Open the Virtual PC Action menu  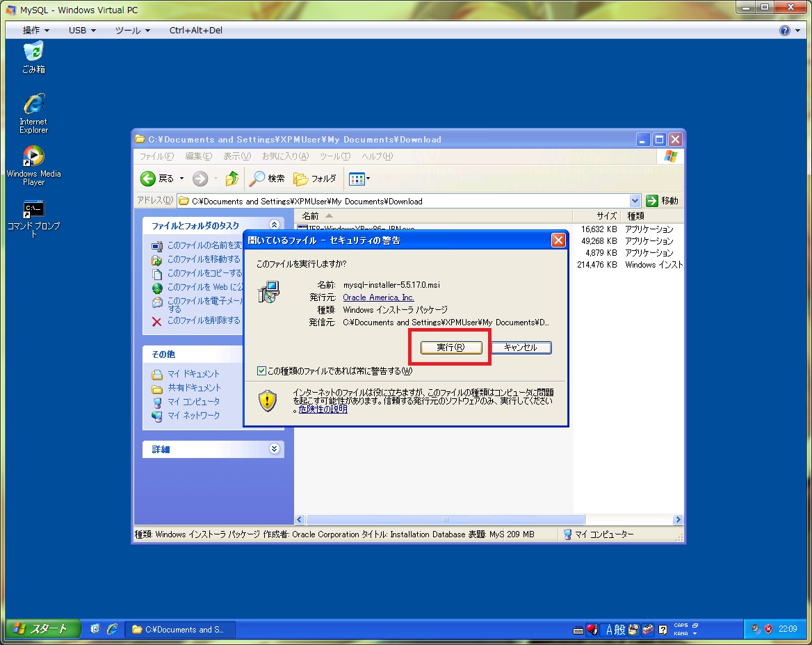35,31
